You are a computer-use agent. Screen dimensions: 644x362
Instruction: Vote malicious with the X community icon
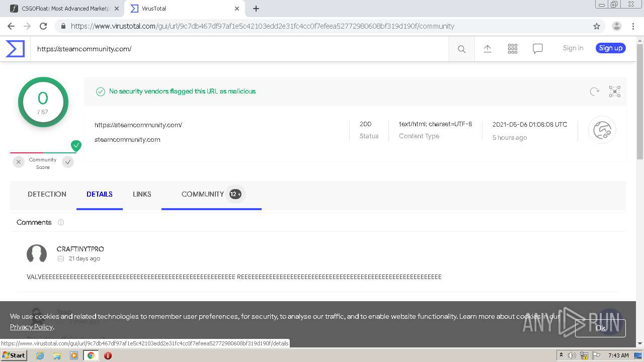click(x=19, y=162)
